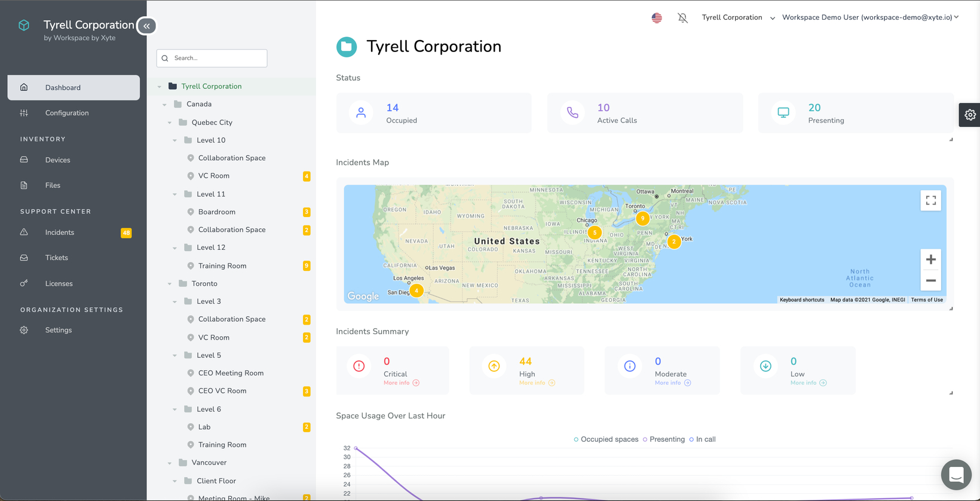Collapse the Level 5 folder
Viewport: 980px width, 501px height.
[174, 356]
